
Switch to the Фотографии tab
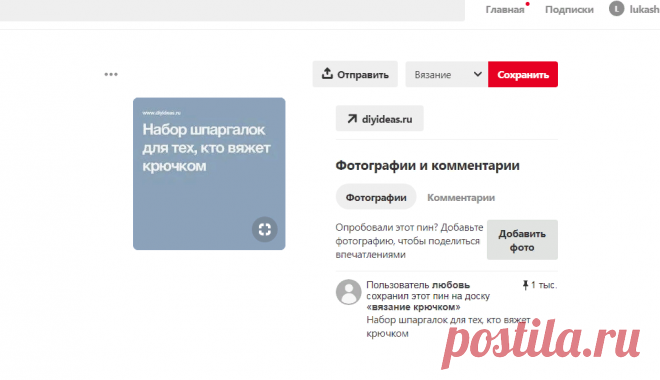point(376,197)
